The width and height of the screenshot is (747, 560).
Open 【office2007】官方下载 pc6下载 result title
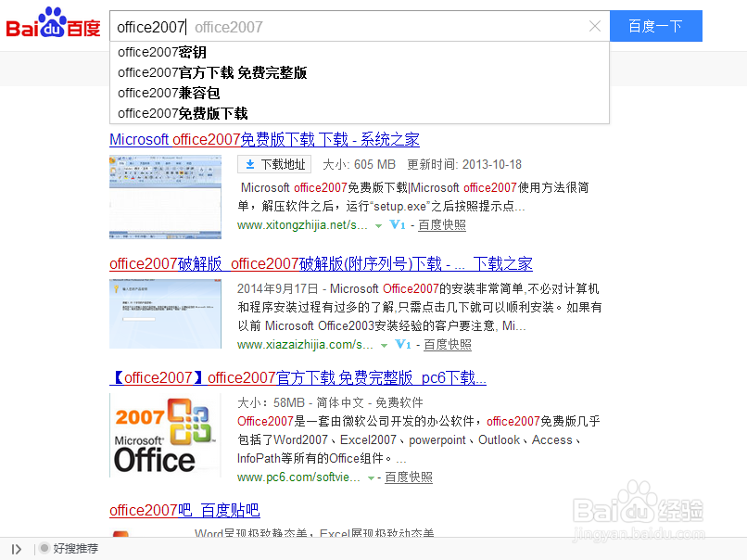(298, 378)
